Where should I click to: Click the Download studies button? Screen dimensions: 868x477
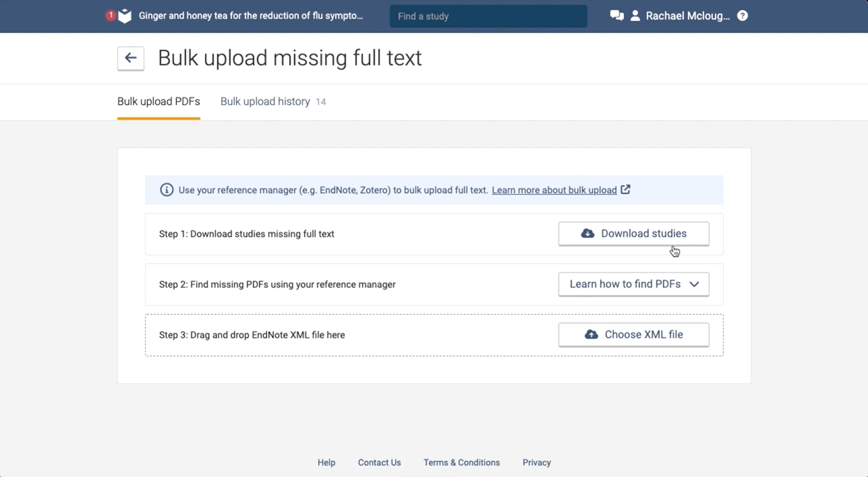[x=633, y=234]
